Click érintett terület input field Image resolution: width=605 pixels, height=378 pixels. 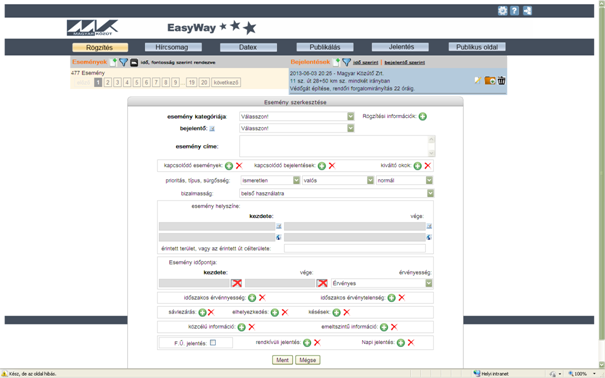point(355,248)
